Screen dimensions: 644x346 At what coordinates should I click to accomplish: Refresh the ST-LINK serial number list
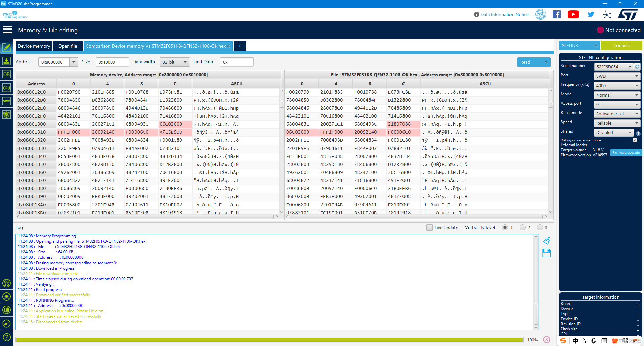pyautogui.click(x=637, y=67)
